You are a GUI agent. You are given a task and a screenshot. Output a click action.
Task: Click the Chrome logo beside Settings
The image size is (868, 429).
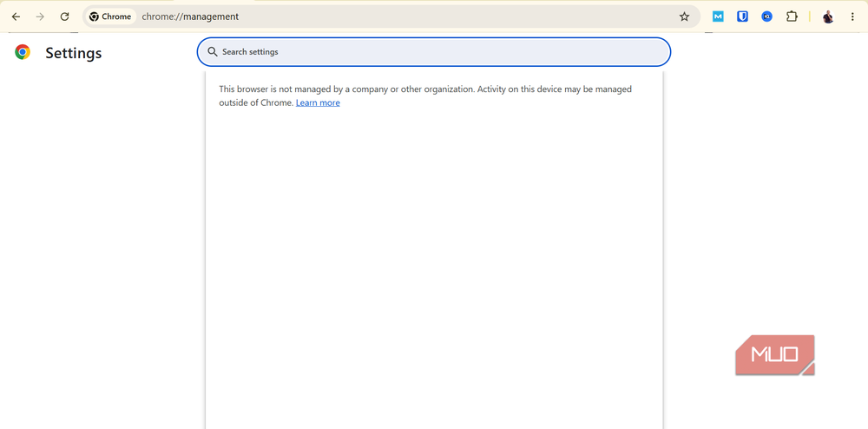pyautogui.click(x=23, y=53)
